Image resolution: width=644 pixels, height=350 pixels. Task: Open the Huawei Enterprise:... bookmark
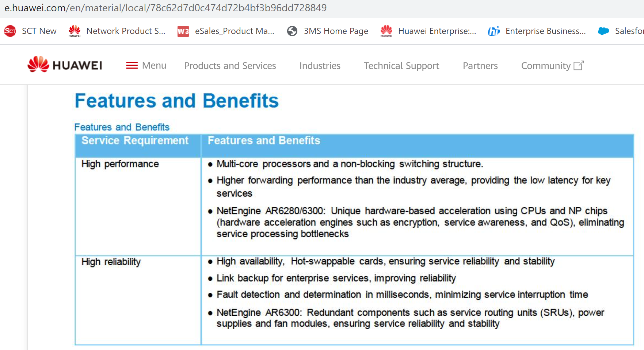click(428, 31)
